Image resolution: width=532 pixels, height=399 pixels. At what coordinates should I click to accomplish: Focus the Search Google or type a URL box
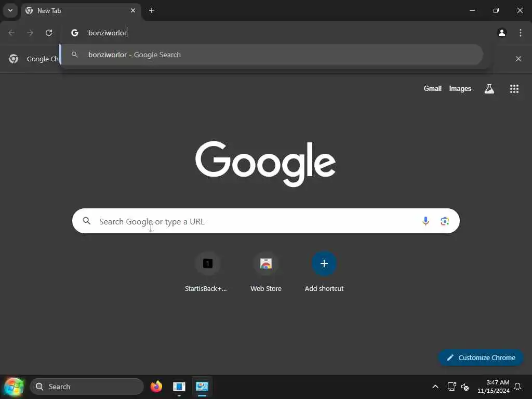(265, 221)
